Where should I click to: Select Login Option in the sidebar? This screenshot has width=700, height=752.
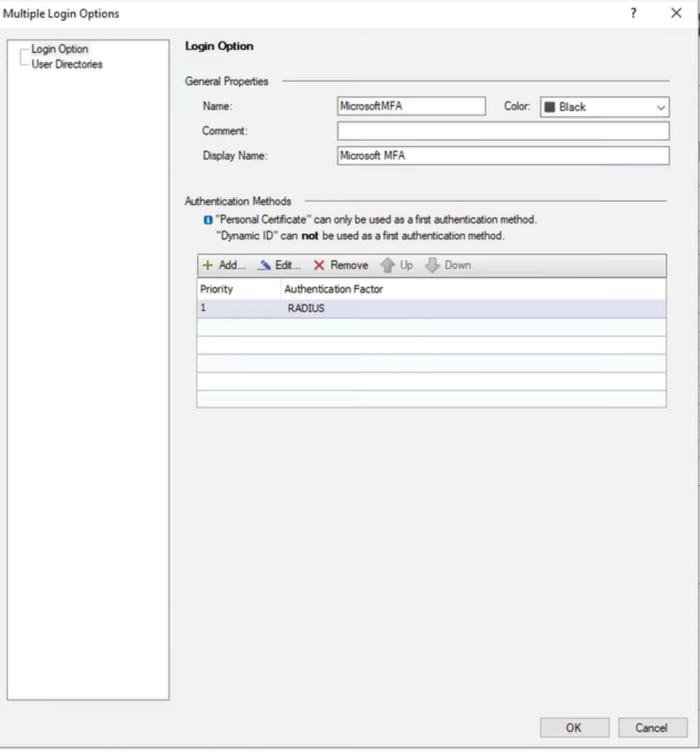(x=59, y=49)
